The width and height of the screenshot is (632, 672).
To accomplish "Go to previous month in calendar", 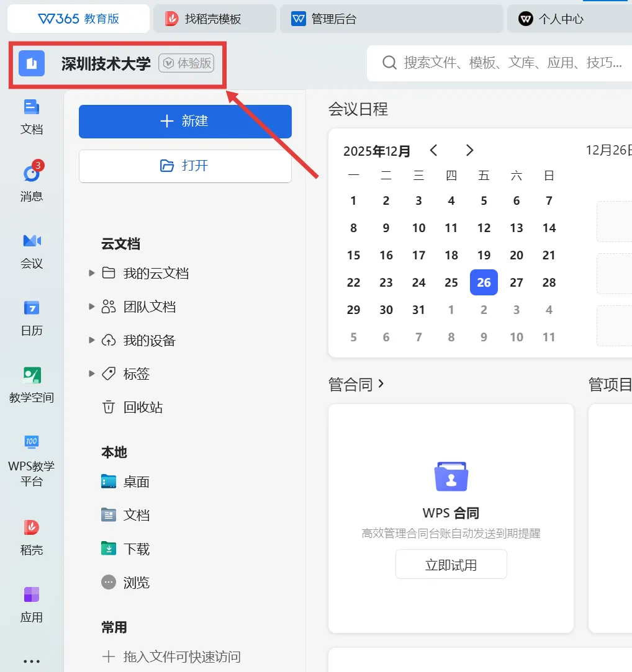I will (433, 150).
